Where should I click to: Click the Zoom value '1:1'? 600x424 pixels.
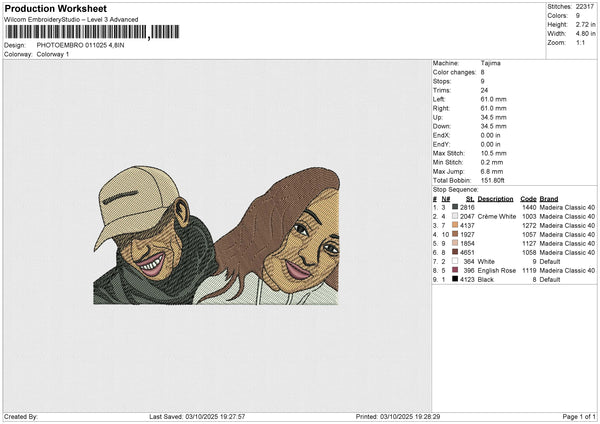coord(580,42)
